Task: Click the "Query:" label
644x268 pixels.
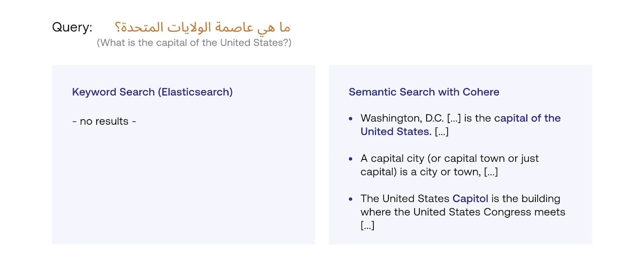Action: [x=72, y=27]
